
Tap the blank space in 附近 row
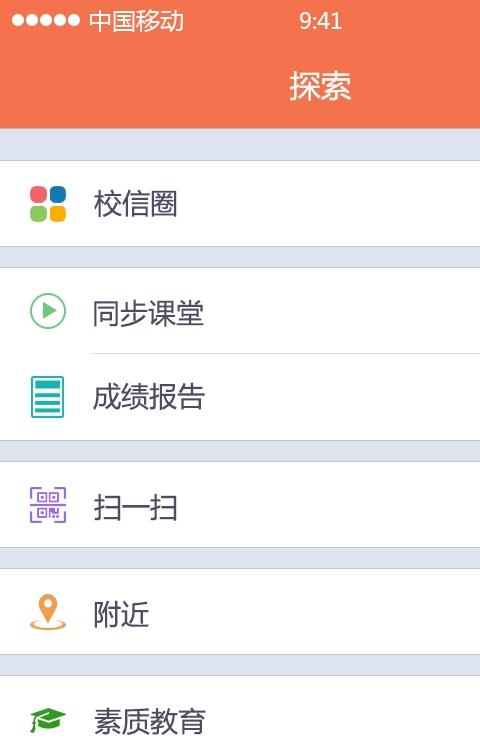pos(314,612)
